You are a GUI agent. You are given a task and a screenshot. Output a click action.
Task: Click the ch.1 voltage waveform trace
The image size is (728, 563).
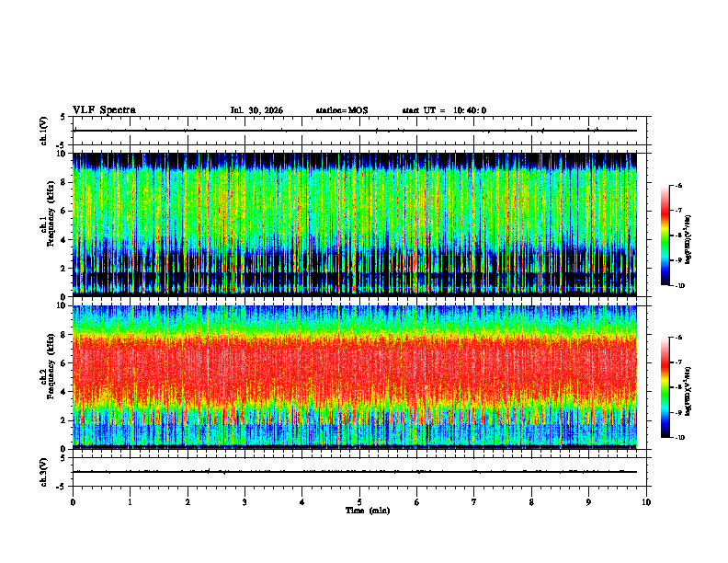coord(355,131)
